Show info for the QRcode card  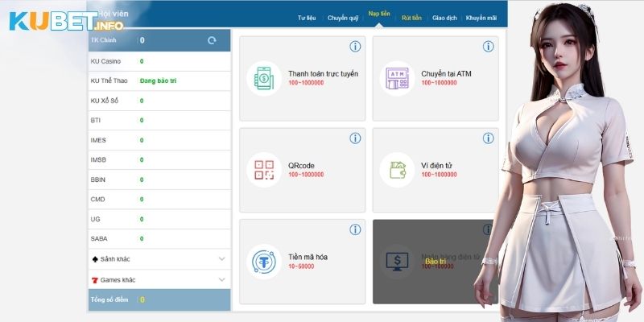pos(355,138)
